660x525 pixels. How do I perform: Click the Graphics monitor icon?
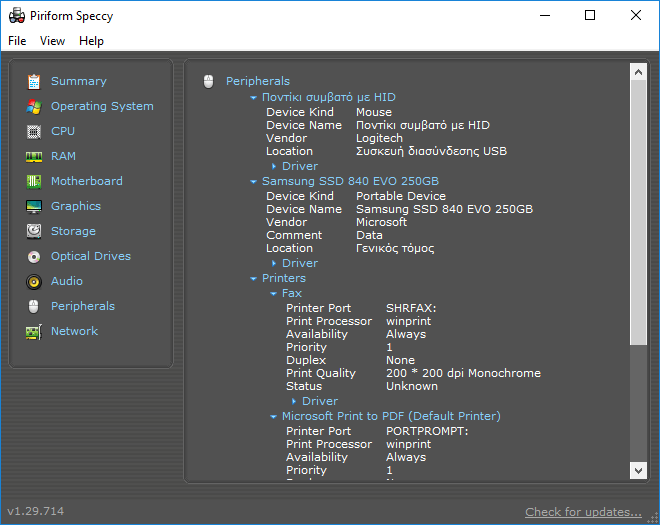(x=34, y=207)
